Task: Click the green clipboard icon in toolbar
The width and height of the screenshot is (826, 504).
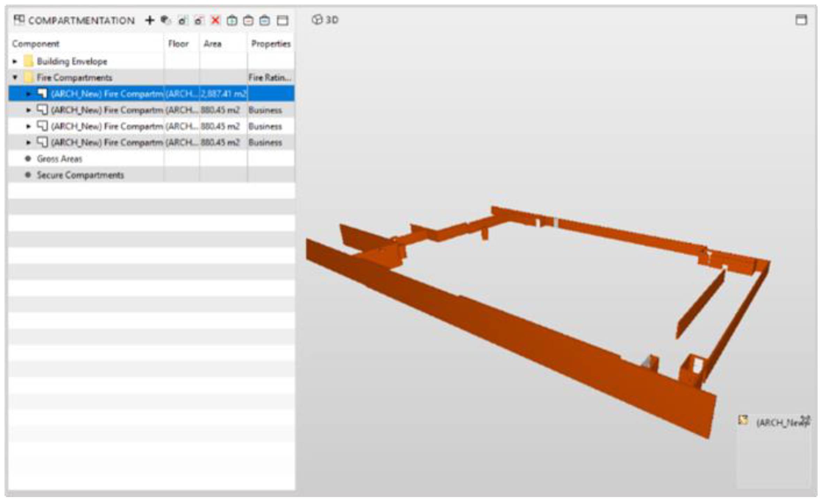Action: coord(232,21)
